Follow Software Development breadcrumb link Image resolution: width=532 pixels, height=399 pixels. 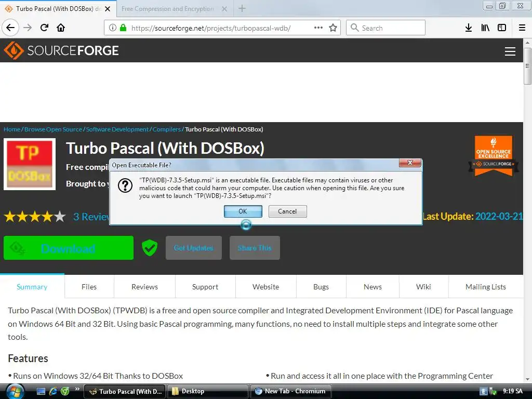117,129
